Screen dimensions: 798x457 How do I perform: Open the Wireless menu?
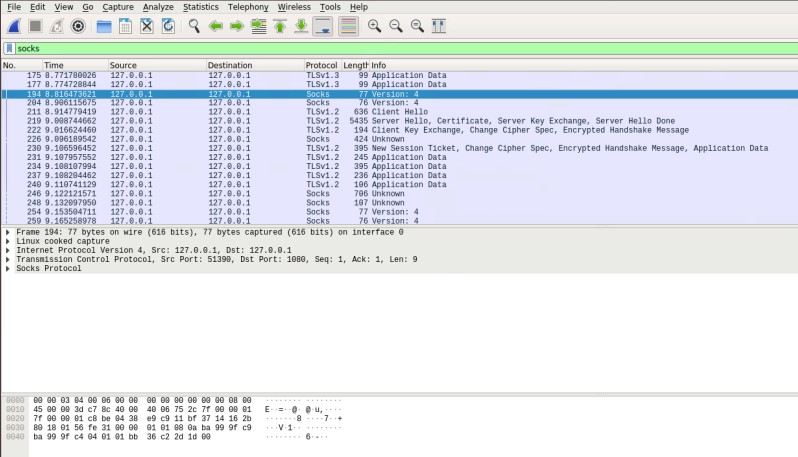coord(294,7)
